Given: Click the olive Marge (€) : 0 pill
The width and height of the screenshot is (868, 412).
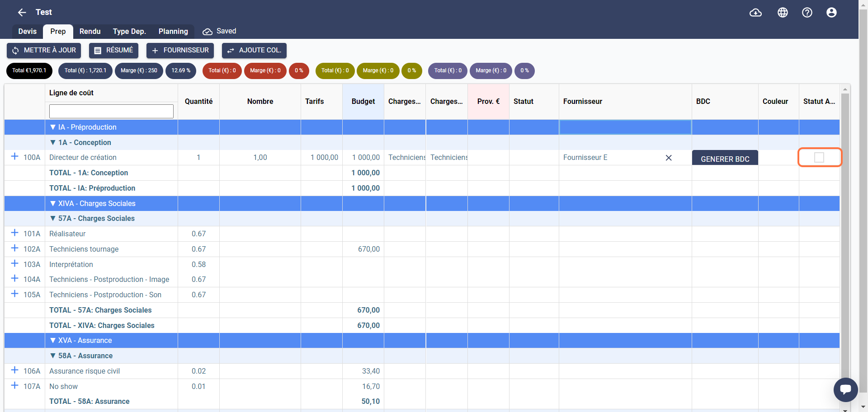Looking at the screenshot, I should point(378,71).
